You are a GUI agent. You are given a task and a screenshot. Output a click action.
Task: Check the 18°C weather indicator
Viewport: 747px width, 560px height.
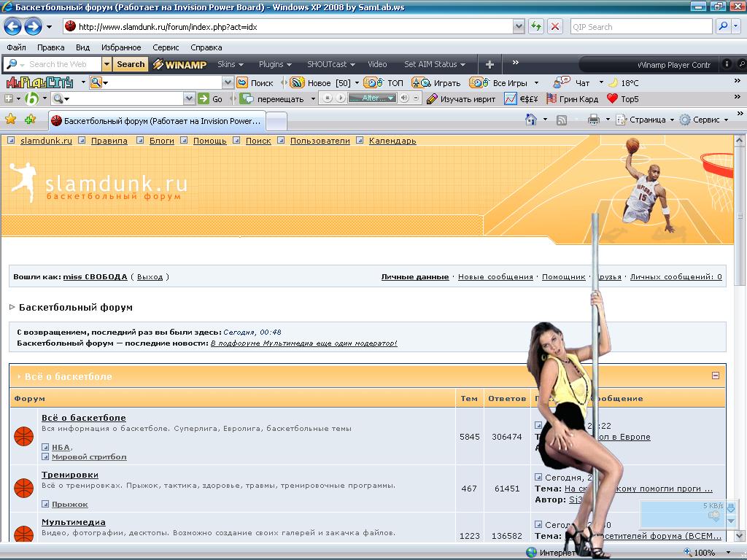(x=624, y=83)
